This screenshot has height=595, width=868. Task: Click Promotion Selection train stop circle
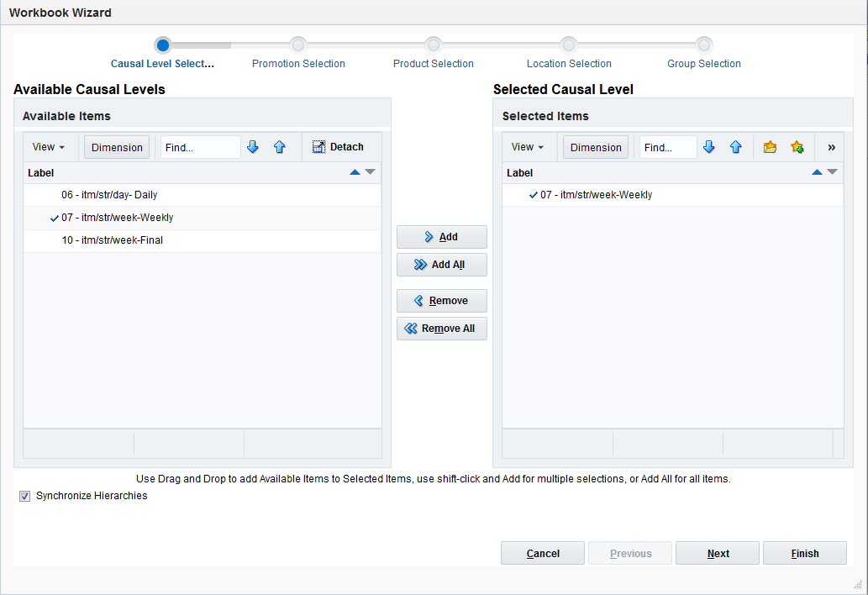coord(298,45)
